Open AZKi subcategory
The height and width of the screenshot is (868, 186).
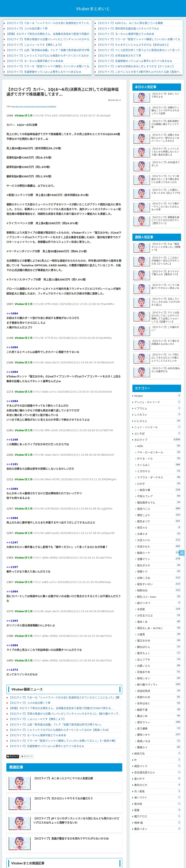pos(158,446)
